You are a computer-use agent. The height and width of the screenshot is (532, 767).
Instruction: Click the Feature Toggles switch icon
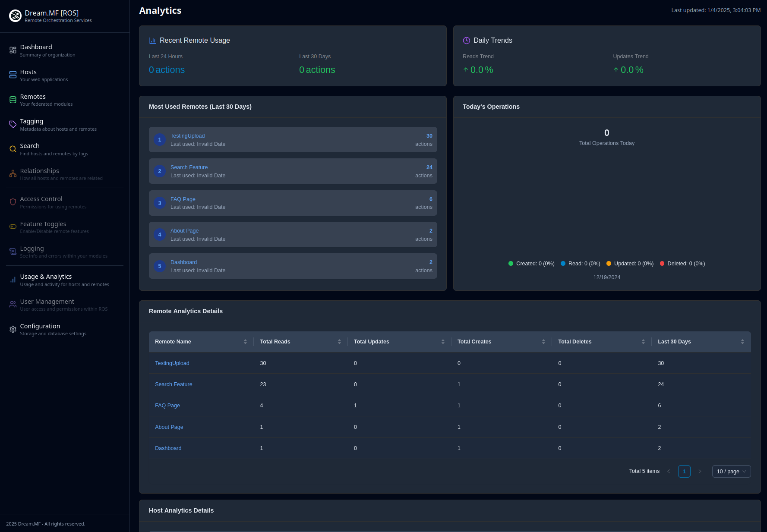pos(13,227)
